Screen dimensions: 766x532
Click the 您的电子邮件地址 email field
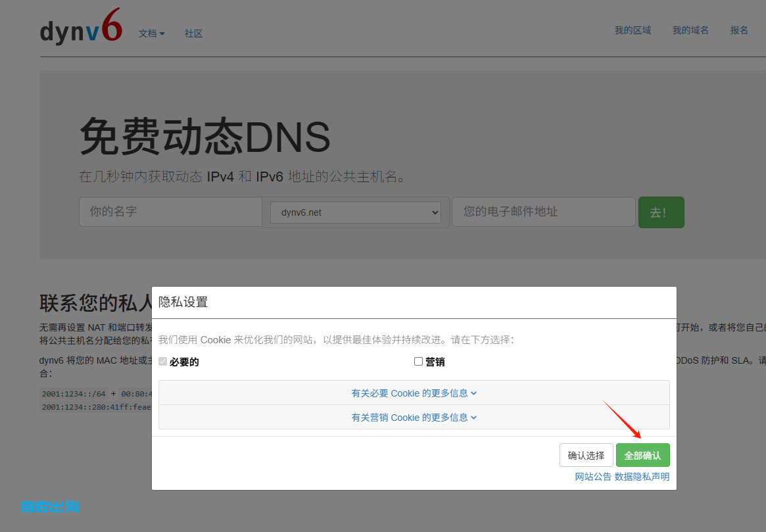(x=543, y=212)
